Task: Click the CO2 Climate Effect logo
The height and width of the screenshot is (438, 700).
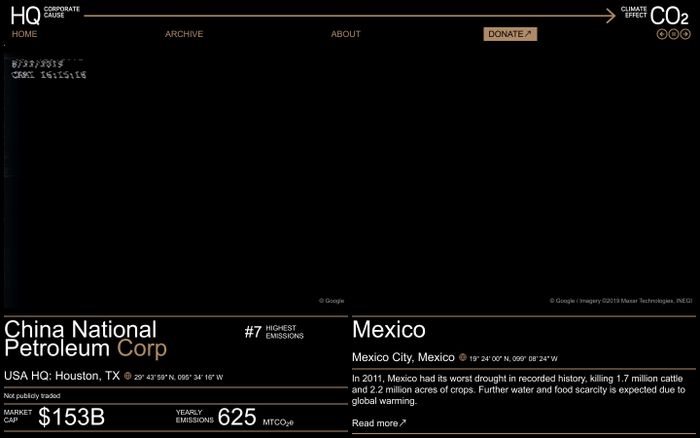Action: 654,15
